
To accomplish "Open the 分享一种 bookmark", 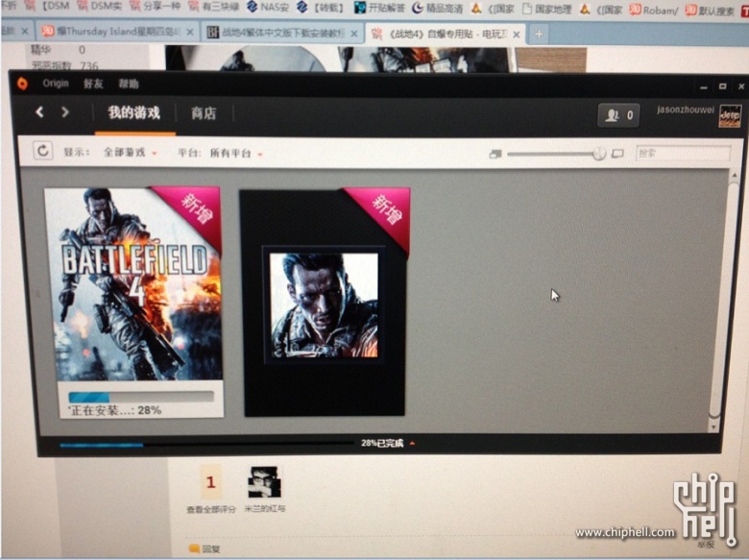I will (156, 6).
